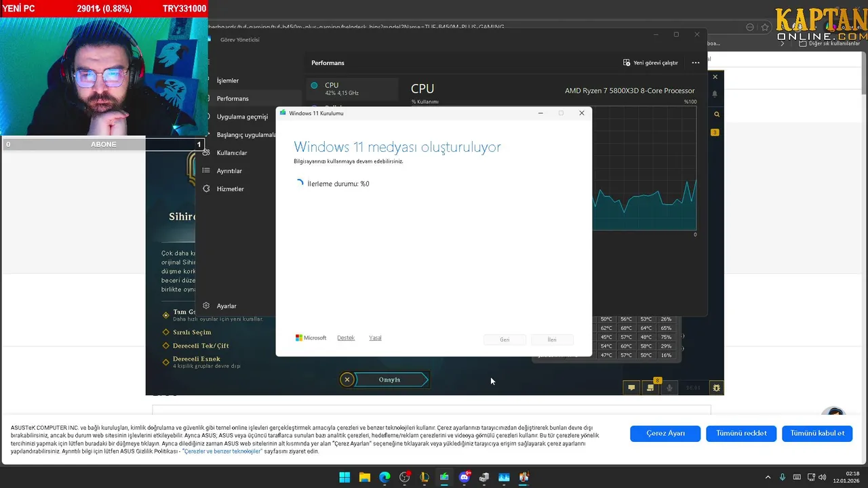Toggle the League client microphone icon
The width and height of the screenshot is (868, 488).
point(669,388)
